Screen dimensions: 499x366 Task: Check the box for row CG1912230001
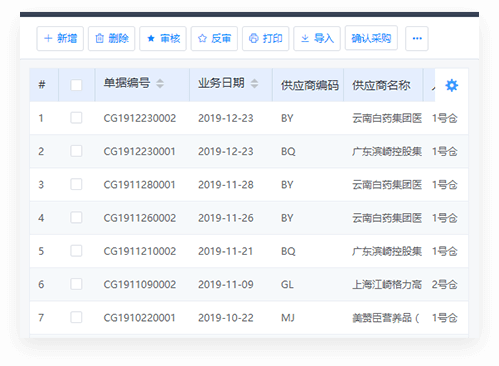(x=76, y=151)
